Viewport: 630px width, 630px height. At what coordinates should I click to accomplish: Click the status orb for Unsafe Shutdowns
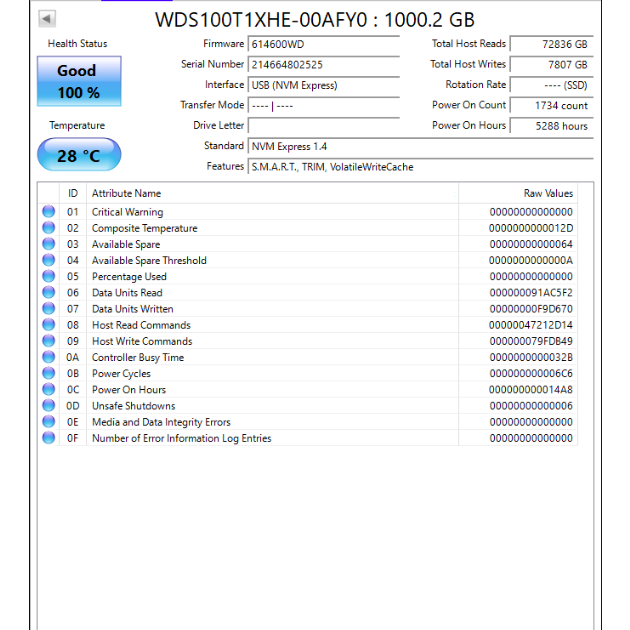49,405
